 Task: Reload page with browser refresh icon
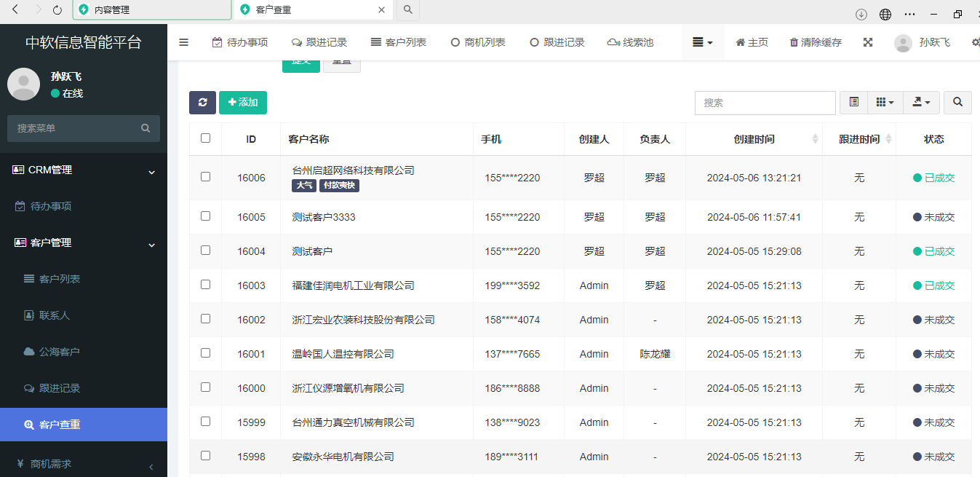pyautogui.click(x=57, y=10)
